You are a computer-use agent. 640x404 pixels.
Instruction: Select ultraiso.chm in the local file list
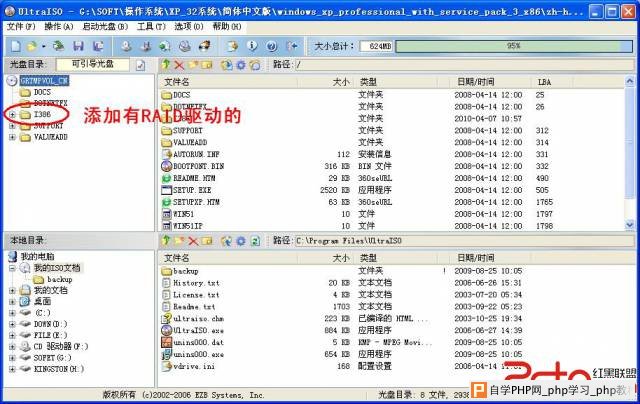coord(198,319)
